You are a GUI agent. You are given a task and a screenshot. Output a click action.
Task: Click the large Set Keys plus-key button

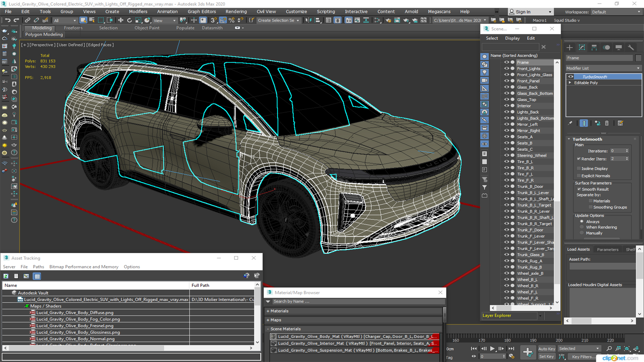click(528, 352)
